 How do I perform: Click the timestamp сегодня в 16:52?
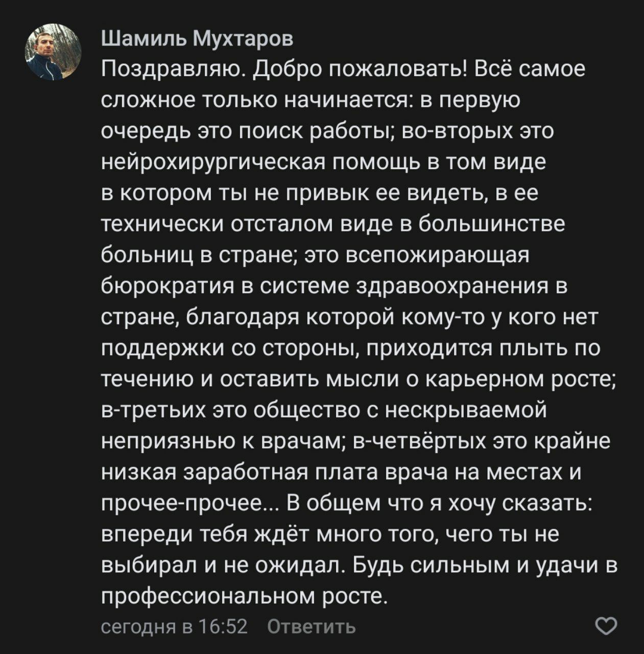click(174, 626)
